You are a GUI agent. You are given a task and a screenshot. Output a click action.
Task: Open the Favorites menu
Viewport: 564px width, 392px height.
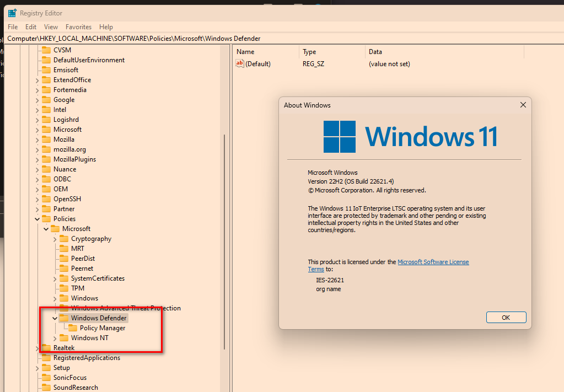[x=78, y=27]
